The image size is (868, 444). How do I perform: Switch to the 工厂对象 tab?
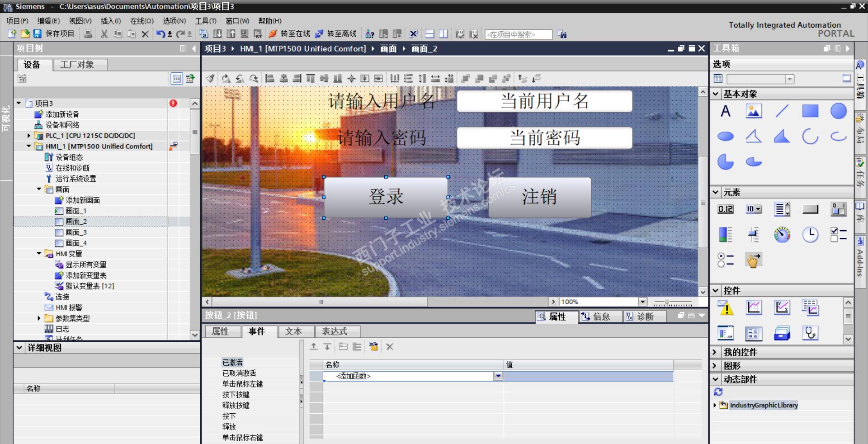[x=80, y=65]
